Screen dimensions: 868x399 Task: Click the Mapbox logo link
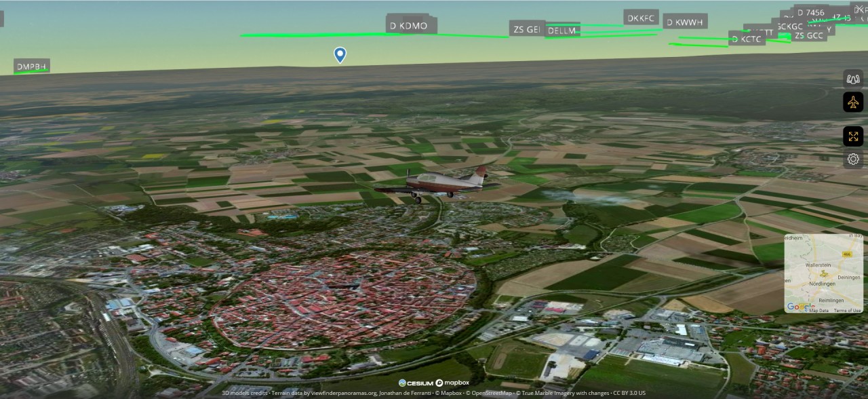(x=452, y=383)
